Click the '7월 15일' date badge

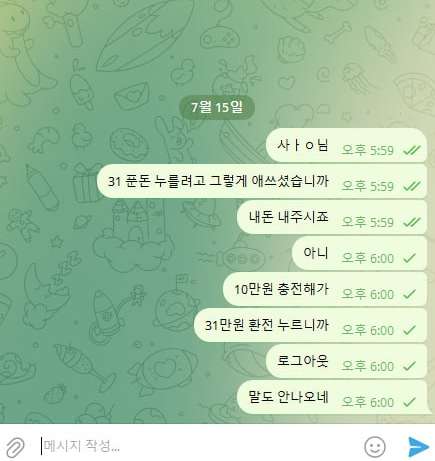[217, 107]
